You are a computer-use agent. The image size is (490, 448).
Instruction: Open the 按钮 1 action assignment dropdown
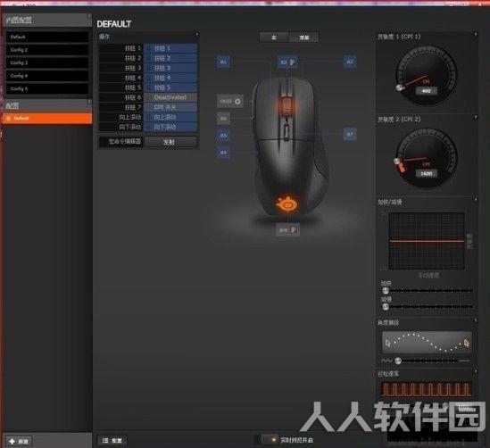click(x=170, y=48)
